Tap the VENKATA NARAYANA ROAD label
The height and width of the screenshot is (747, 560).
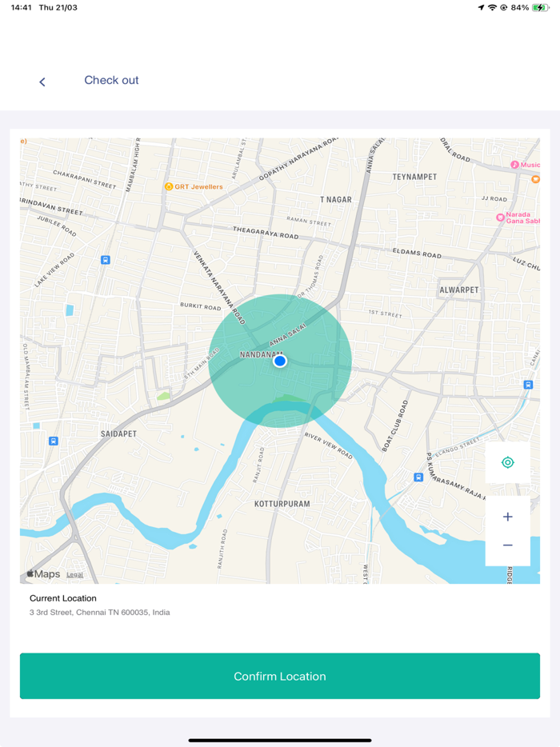(x=219, y=288)
